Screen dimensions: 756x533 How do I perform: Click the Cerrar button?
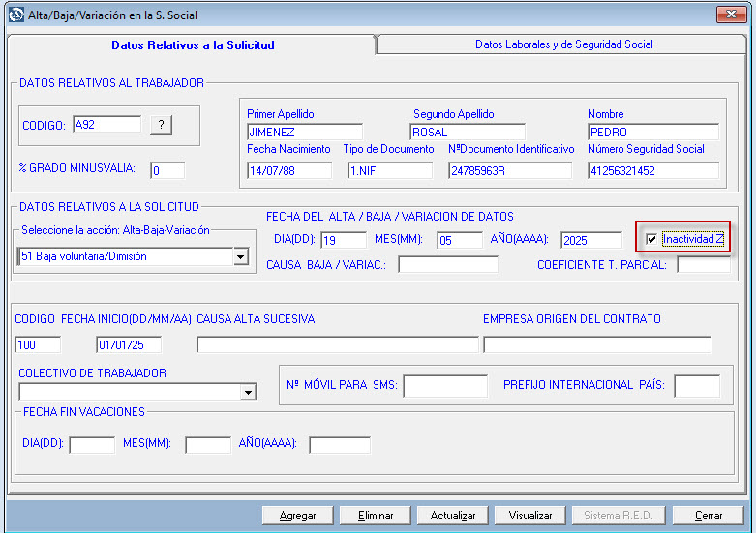pyautogui.click(x=709, y=516)
